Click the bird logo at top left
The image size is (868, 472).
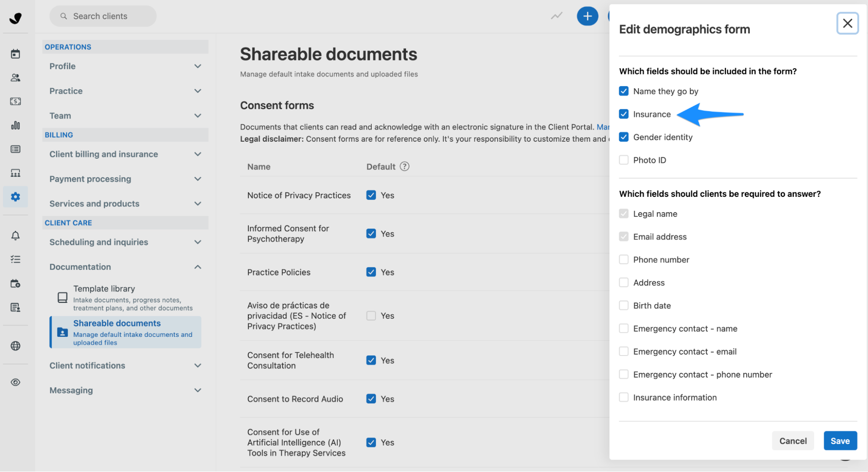coord(15,18)
